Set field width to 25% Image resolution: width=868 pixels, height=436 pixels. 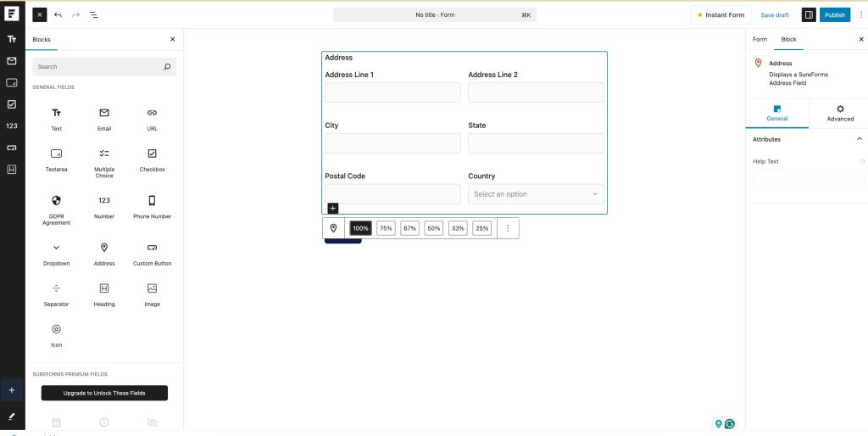coord(481,228)
